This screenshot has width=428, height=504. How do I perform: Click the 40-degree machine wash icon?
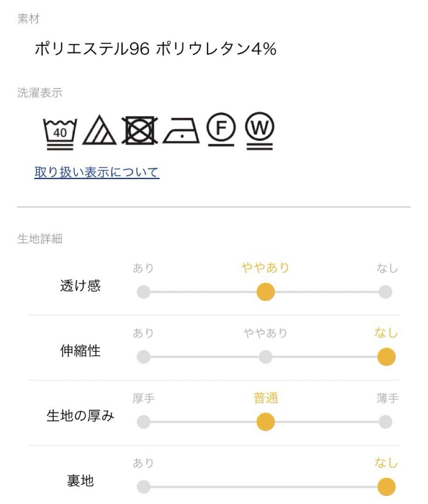(60, 133)
